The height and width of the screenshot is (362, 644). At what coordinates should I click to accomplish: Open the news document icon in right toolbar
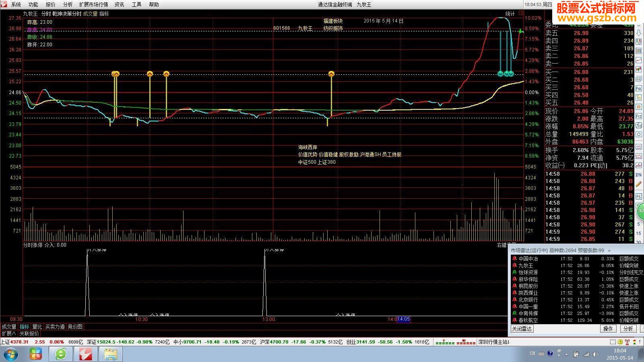point(638,79)
